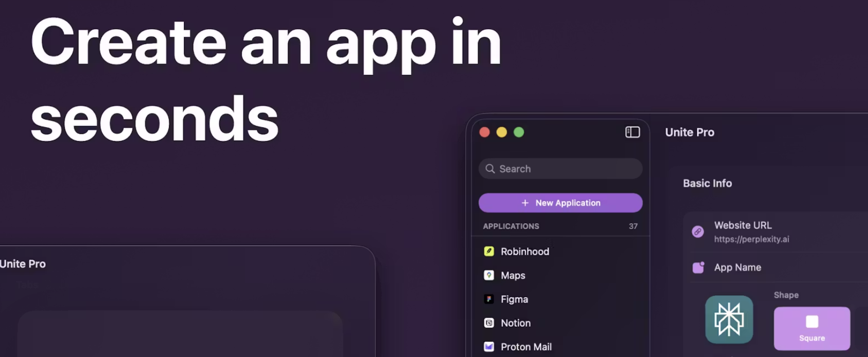Toggle the sidebar panel icon

pos(632,132)
